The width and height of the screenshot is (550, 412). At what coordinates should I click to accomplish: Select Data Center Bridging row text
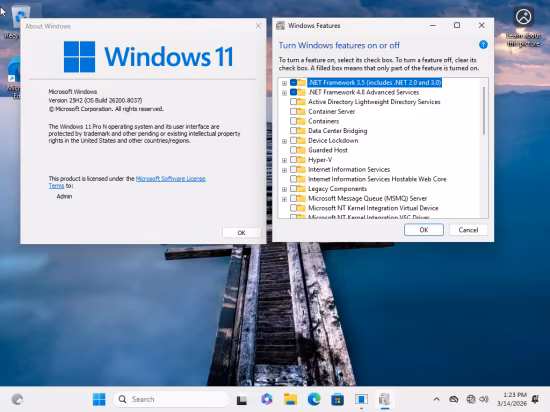(337, 131)
